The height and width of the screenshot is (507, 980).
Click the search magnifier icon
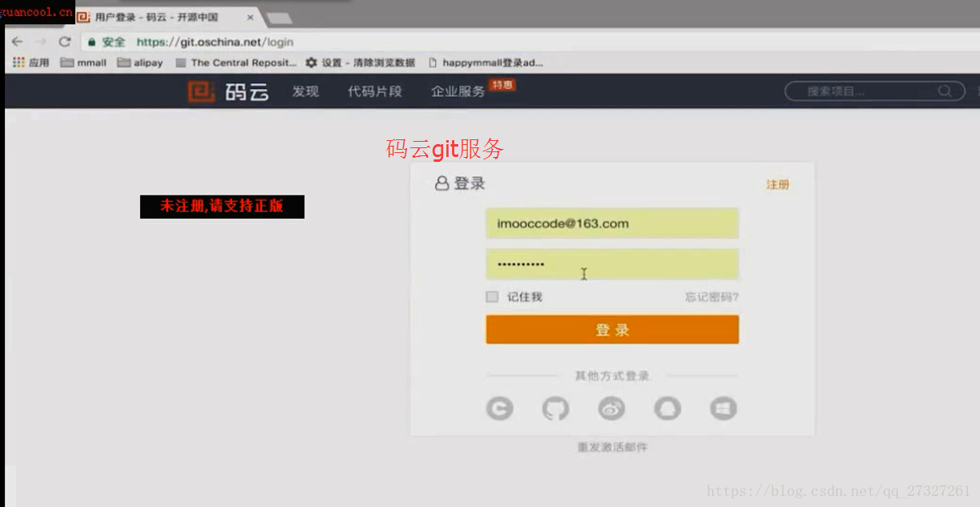click(x=946, y=91)
